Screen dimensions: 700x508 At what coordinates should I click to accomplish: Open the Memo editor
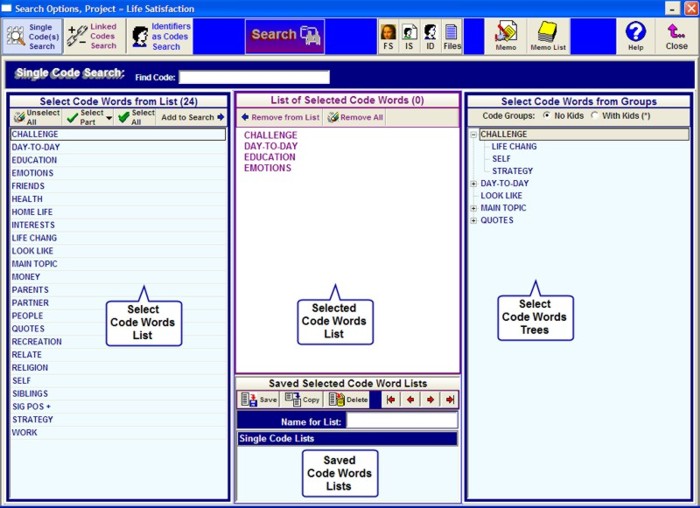tap(505, 36)
